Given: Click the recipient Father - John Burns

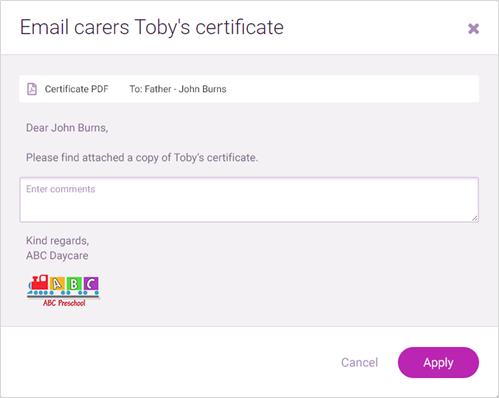Looking at the screenshot, I should [x=178, y=89].
